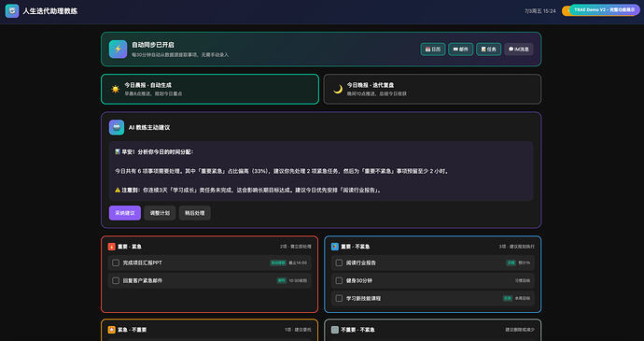
Task: Click the 截止14:00 deadline text
Action: [298, 263]
